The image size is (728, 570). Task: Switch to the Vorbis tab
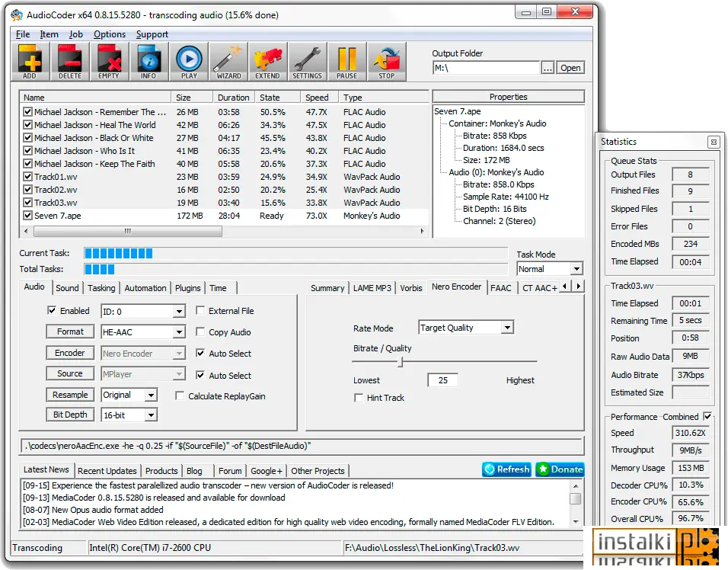[x=411, y=288]
